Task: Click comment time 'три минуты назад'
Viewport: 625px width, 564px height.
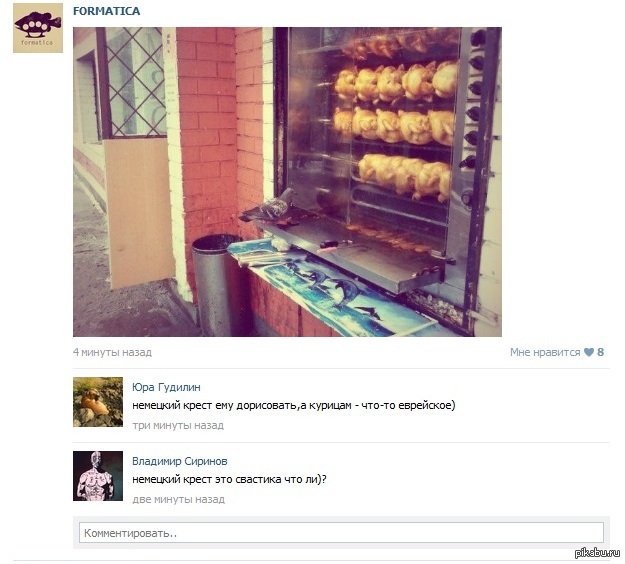Action: click(x=178, y=425)
